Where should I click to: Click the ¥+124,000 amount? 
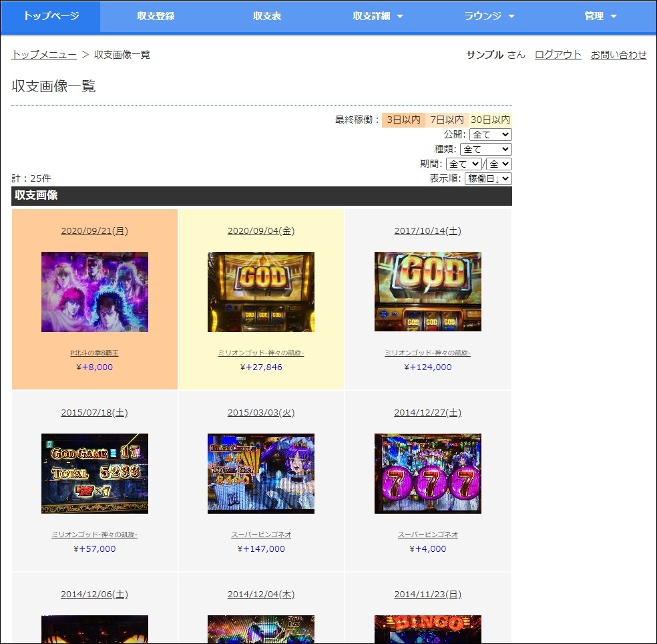[x=428, y=367]
